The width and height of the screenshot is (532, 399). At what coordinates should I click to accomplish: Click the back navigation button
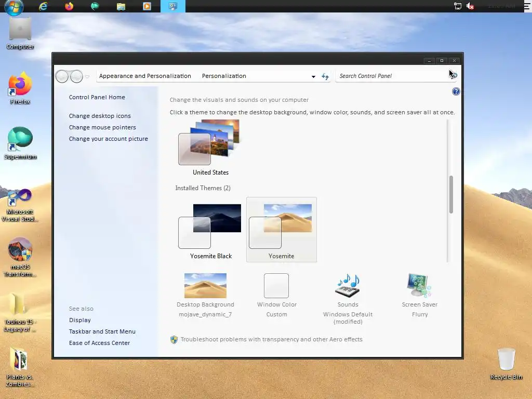[62, 76]
